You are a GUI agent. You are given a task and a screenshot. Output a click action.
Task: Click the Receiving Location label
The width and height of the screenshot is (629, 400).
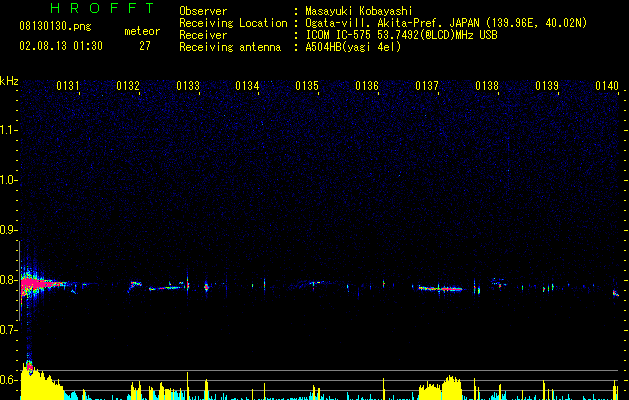pos(233,23)
